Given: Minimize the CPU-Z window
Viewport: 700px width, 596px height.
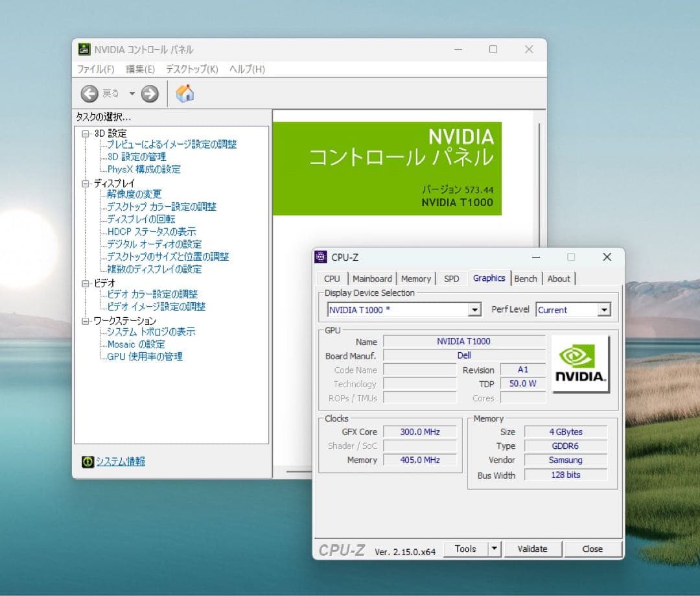Looking at the screenshot, I should coord(536,257).
